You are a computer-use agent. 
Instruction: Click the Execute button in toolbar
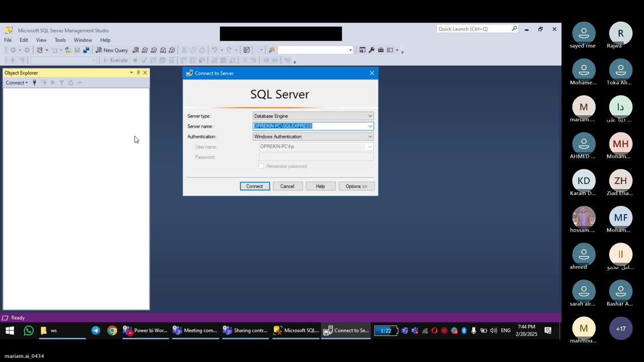[x=115, y=60]
